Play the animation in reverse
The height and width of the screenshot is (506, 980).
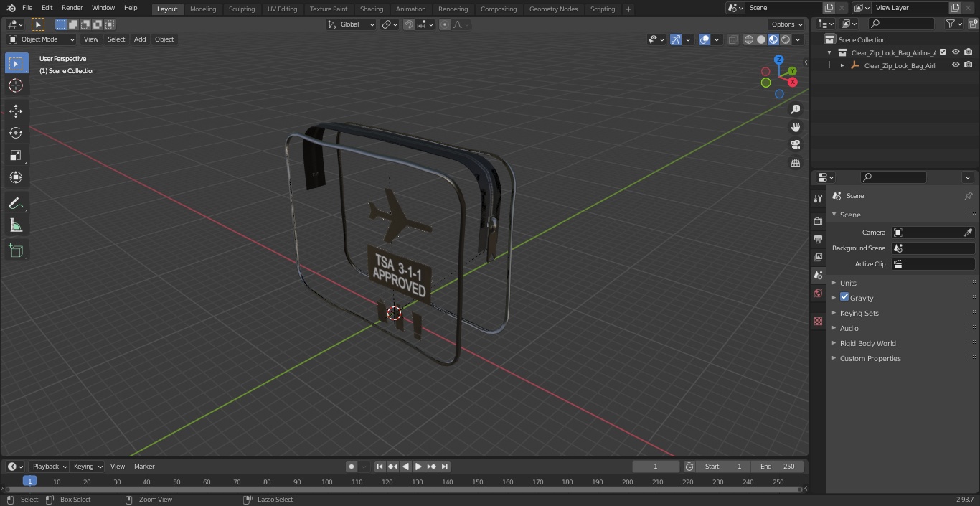(406, 467)
